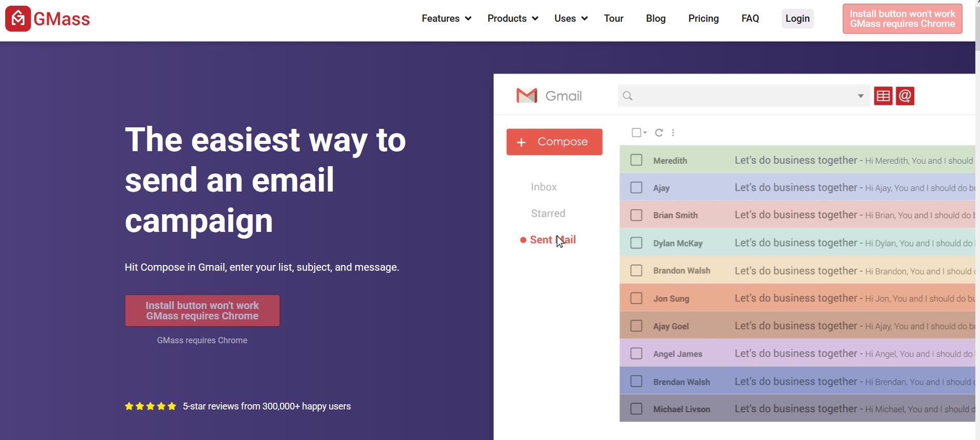
Task: Open the email from Angel James
Action: pos(797,354)
